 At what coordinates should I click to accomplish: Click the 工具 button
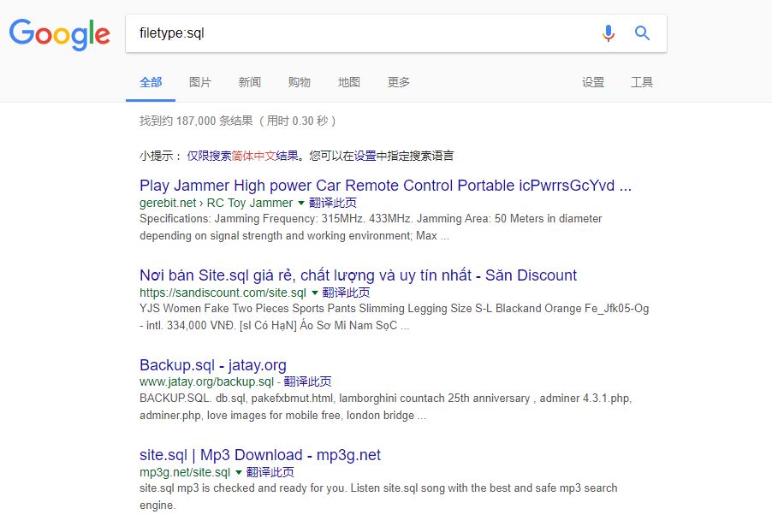pyautogui.click(x=642, y=82)
